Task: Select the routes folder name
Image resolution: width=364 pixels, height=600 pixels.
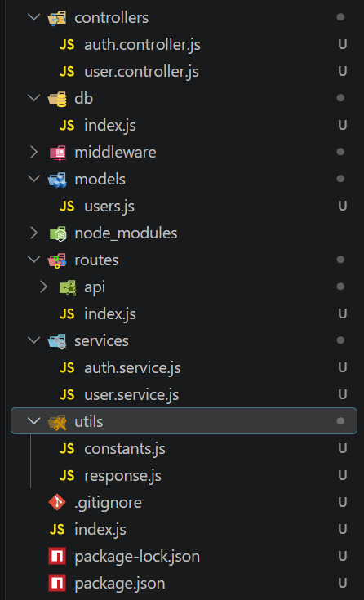Action: pos(96,260)
